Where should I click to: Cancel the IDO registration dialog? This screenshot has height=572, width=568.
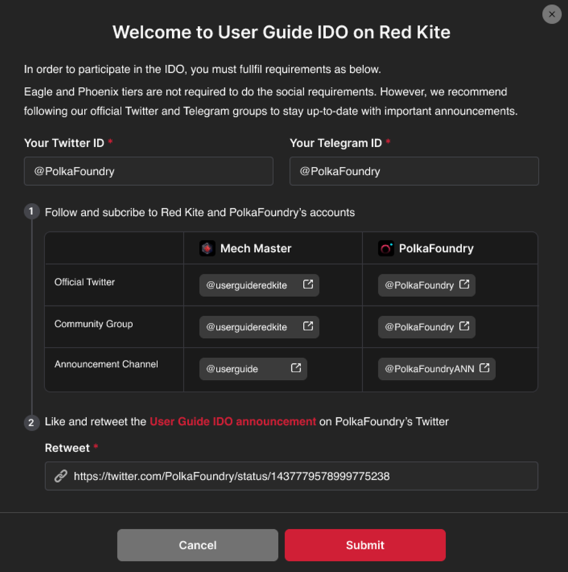197,545
